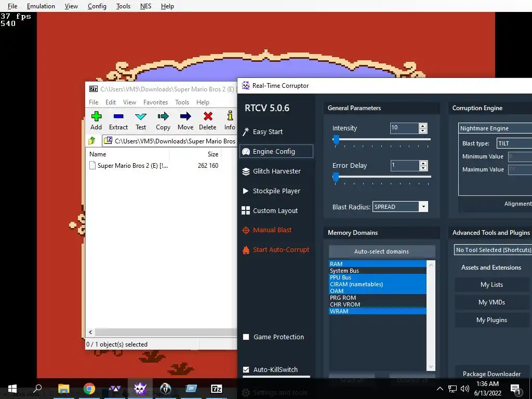The height and width of the screenshot is (399, 532).
Task: Select System Bus memory domain
Action: tap(377, 270)
